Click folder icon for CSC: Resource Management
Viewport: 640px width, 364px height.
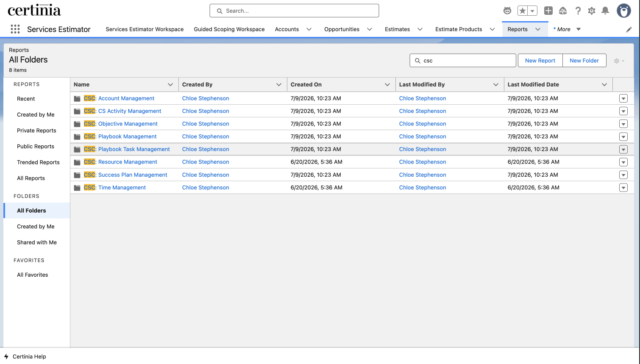click(77, 162)
